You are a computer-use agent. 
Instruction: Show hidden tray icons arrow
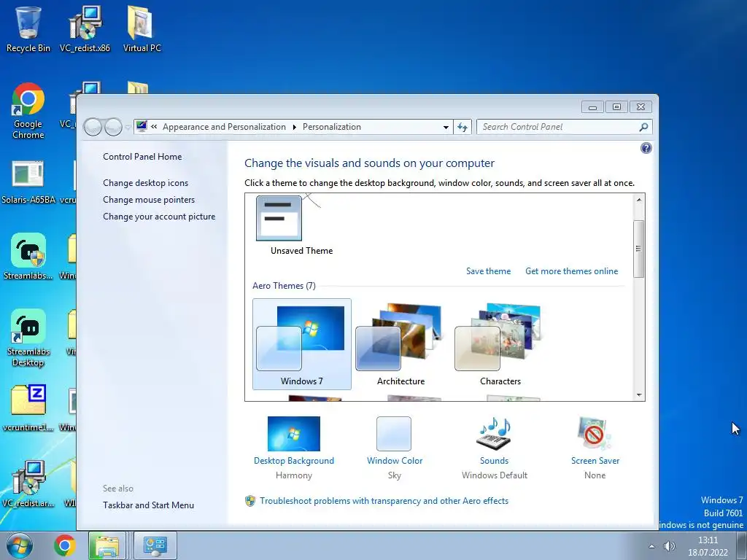(651, 546)
